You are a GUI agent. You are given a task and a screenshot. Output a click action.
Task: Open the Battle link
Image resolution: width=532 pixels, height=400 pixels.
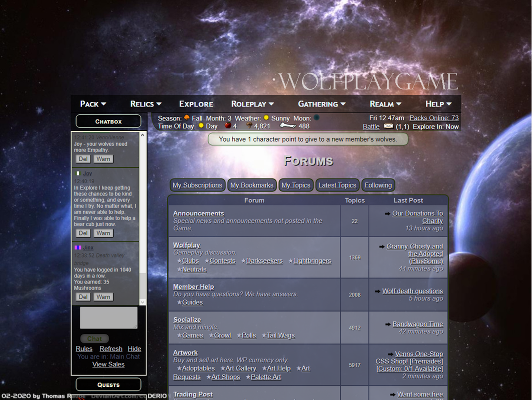tap(371, 126)
